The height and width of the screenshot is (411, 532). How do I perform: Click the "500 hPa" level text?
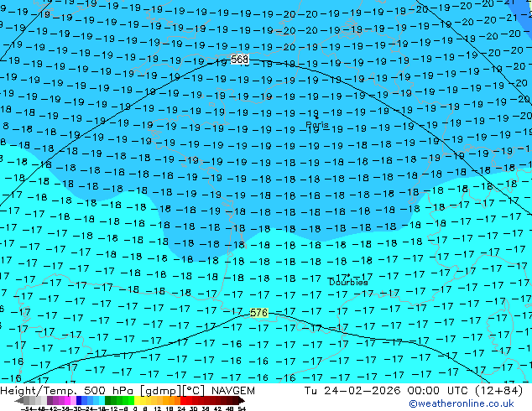pos(110,391)
